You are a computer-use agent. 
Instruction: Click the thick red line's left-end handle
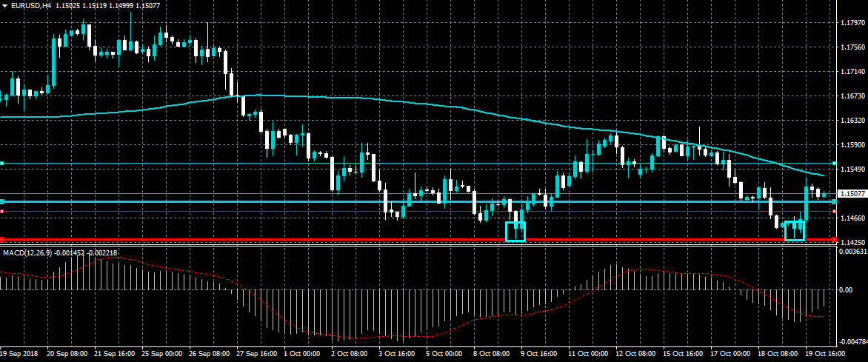pyautogui.click(x=1, y=240)
